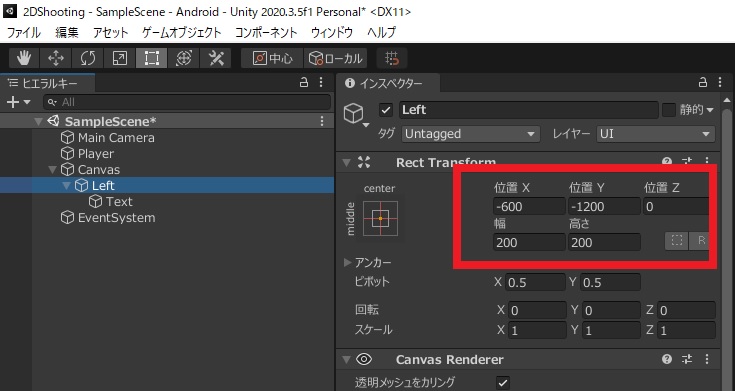
Task: Collapse the Canvas Renderer component
Action: point(346,360)
